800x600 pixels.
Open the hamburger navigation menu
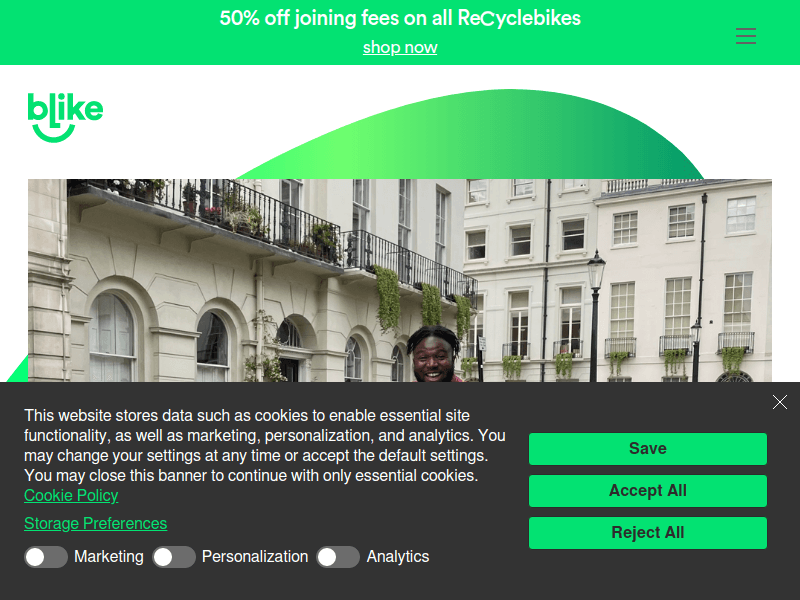tap(745, 36)
